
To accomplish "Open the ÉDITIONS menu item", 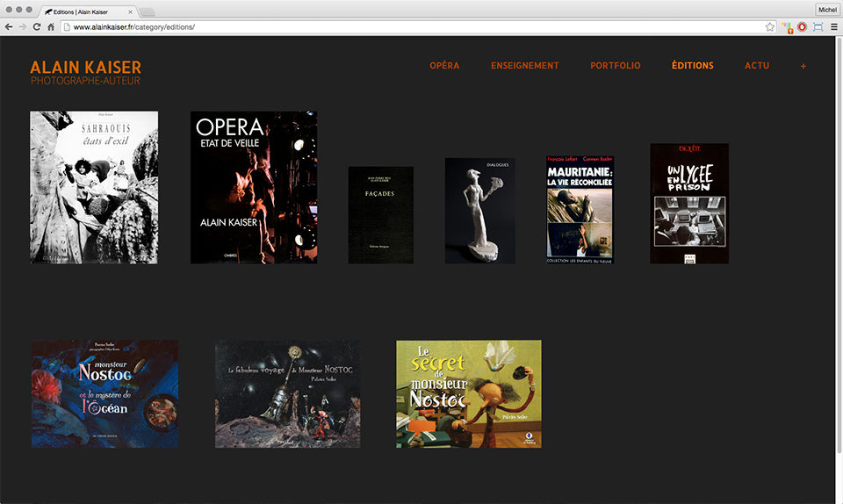I will pos(693,66).
